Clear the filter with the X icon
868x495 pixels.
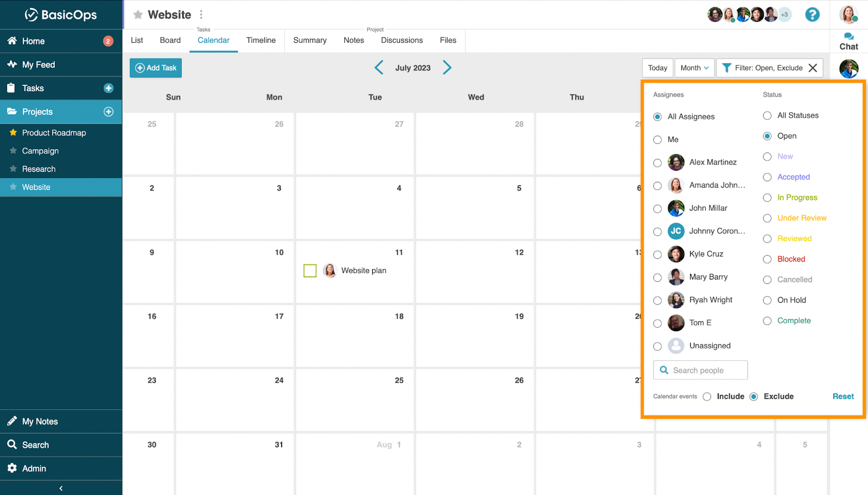[813, 68]
